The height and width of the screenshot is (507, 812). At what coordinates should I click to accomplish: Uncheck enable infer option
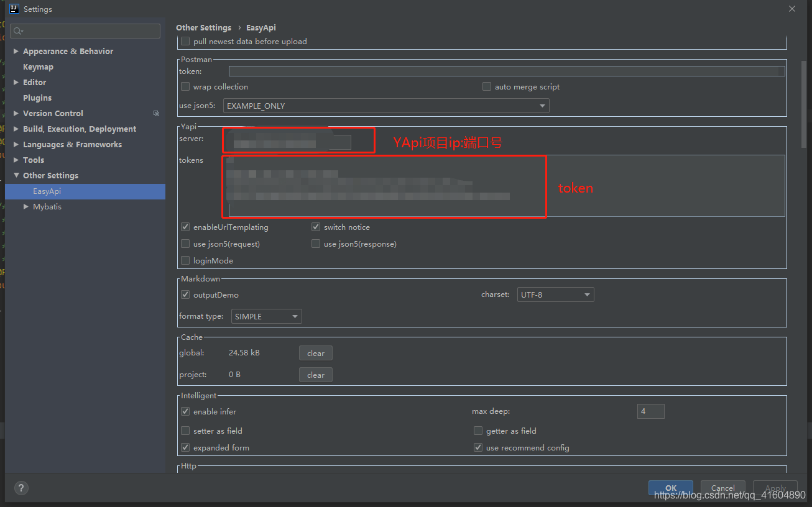coord(185,412)
